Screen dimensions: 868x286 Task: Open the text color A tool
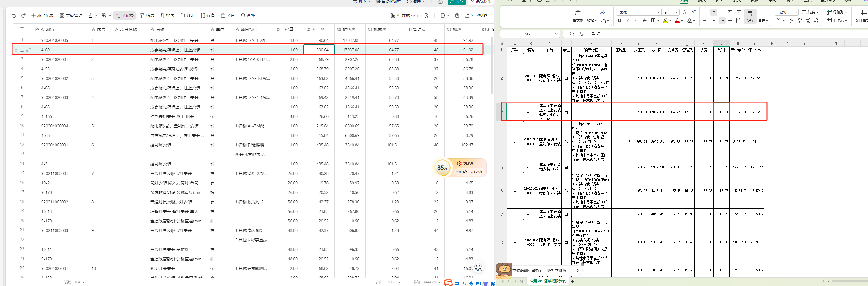pos(90,15)
